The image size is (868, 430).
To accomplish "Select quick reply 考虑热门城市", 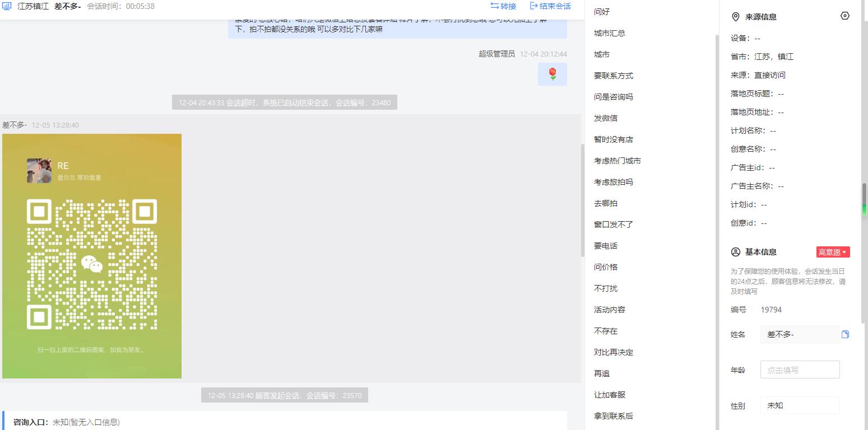I will [x=618, y=161].
